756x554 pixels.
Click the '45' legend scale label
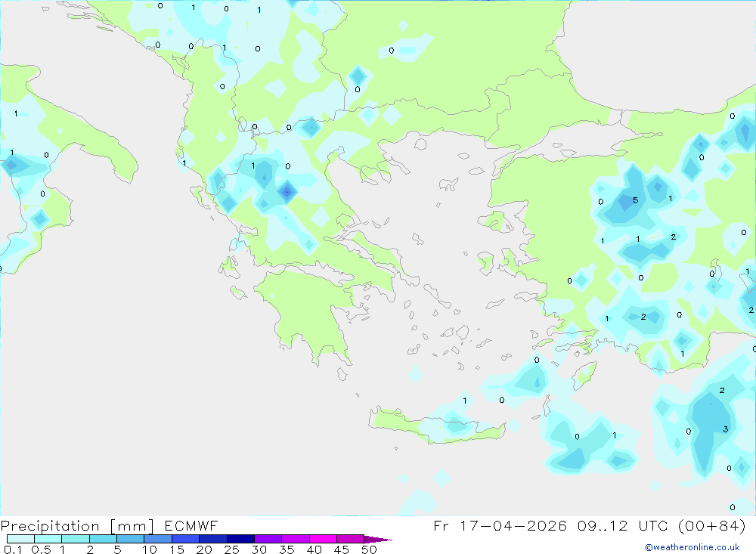(342, 549)
